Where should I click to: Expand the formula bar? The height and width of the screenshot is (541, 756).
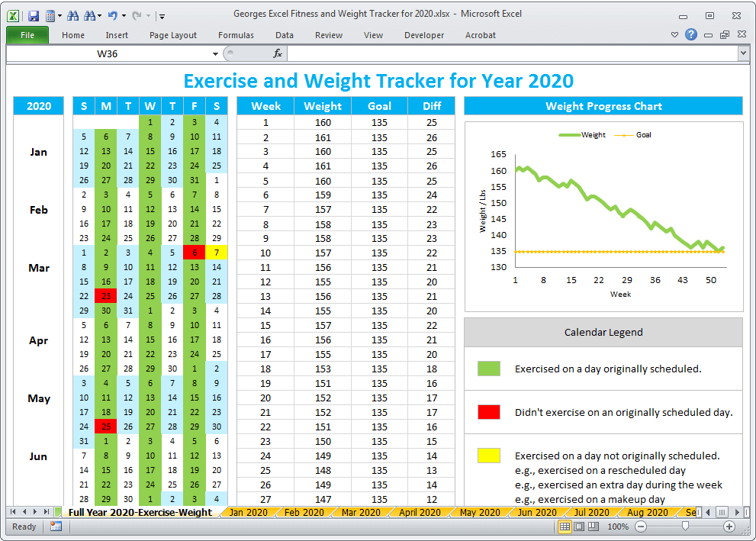pos(743,53)
